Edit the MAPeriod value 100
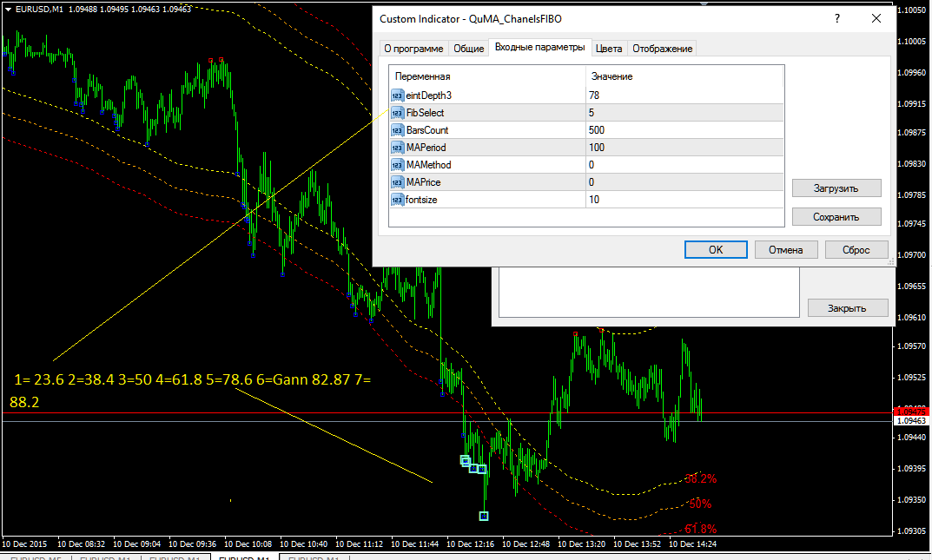 coord(684,148)
